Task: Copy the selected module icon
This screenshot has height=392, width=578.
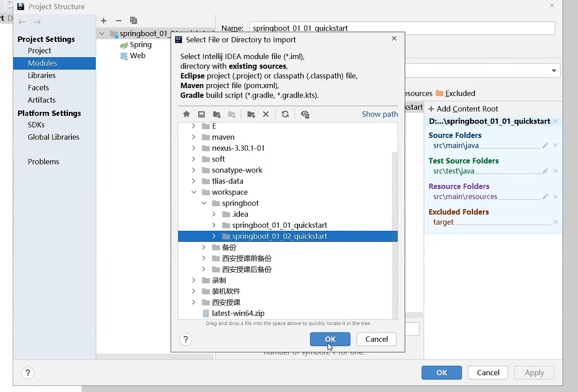Action: click(x=134, y=21)
